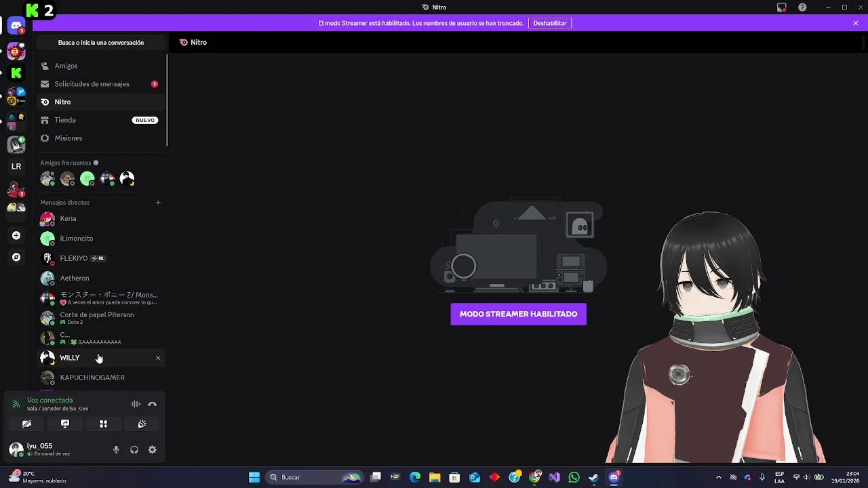868x488 pixels.
Task: Click Busca o inicia una conversación field
Action: [x=101, y=43]
